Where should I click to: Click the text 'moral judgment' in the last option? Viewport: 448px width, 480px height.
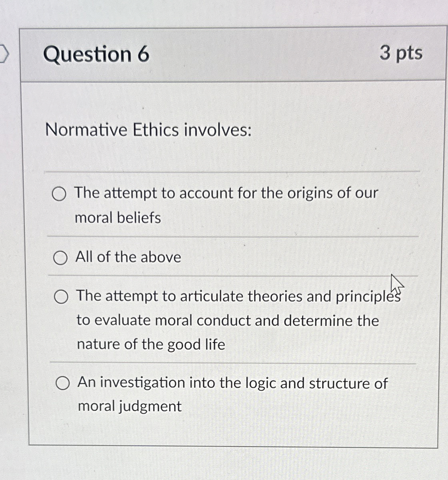tap(129, 406)
